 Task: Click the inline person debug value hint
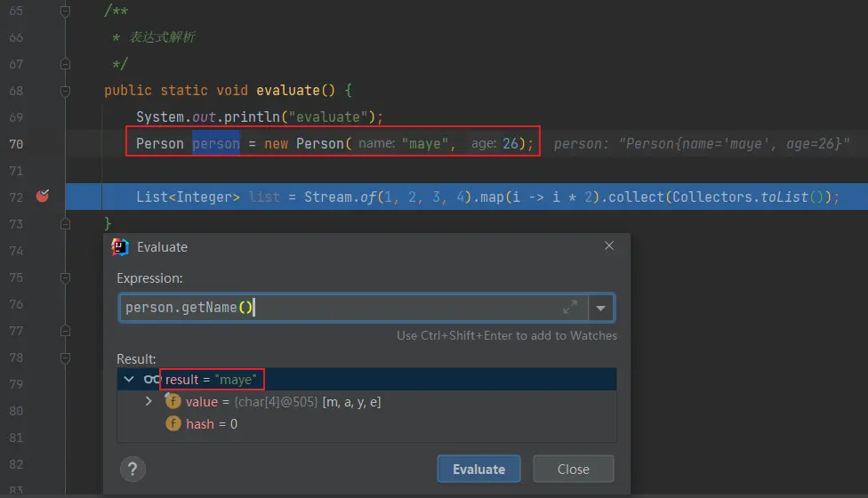[702, 144]
